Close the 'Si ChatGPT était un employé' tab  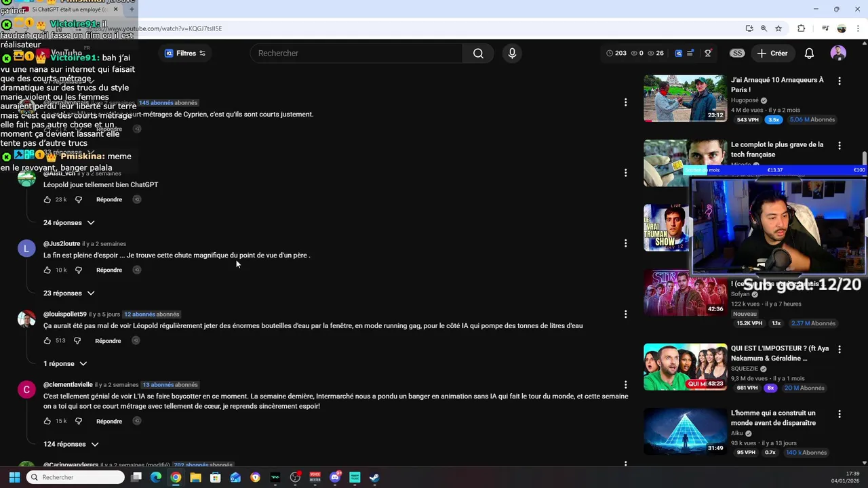click(x=115, y=9)
